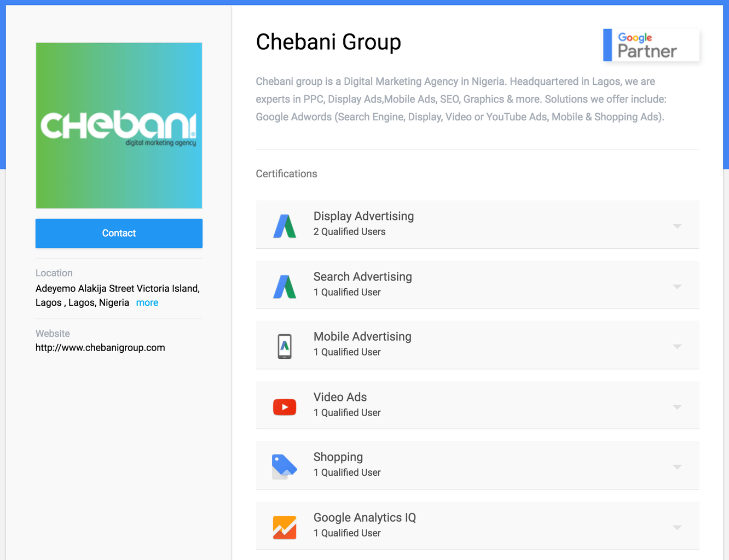Click the Chebani logo image
The width and height of the screenshot is (729, 560).
[x=119, y=126]
